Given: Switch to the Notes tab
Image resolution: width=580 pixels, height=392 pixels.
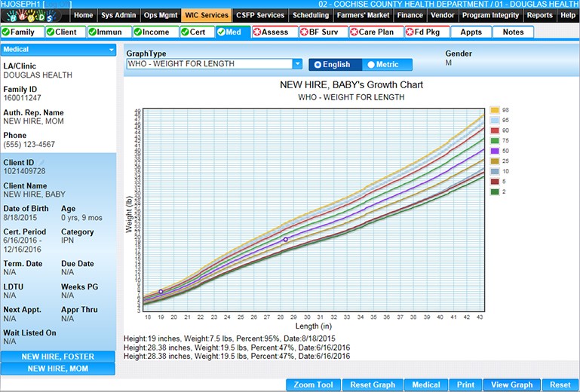Looking at the screenshot, I should 513,32.
